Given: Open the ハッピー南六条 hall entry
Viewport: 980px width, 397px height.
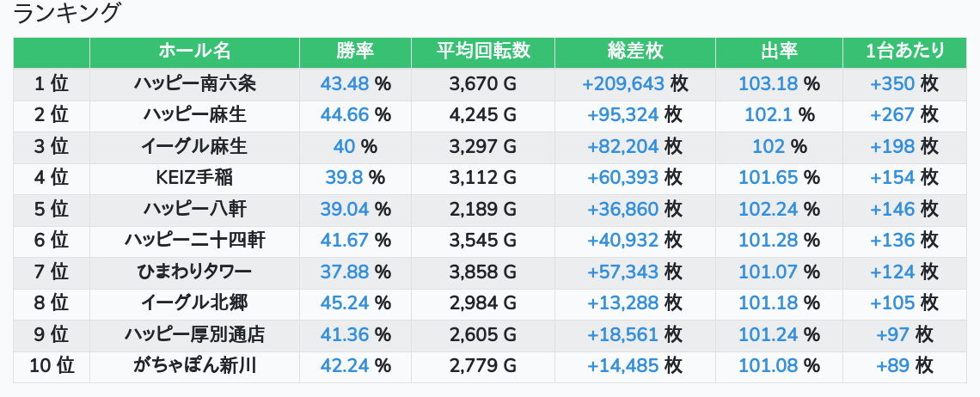Looking at the screenshot, I should [x=194, y=83].
